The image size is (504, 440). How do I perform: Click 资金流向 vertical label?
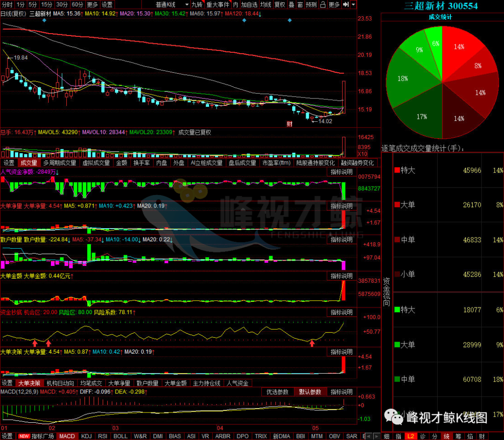(386, 292)
